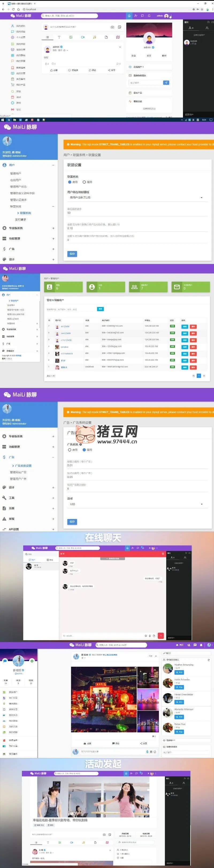Screen dimensions: 214x868
Task: Click the notification bell in the top browser's navbar
Action: (x=149, y=16)
